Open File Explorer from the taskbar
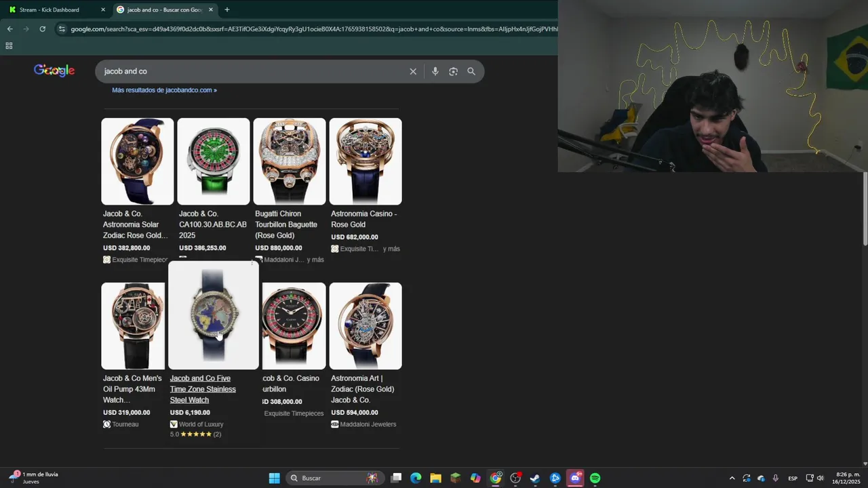 (435, 478)
